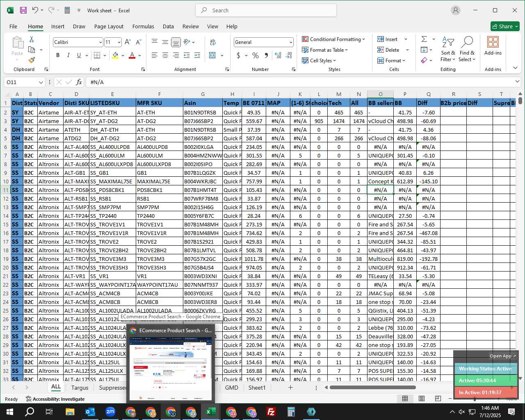Viewport: 525px width, 420px height.
Task: Click Delete cells button
Action: click(393, 50)
